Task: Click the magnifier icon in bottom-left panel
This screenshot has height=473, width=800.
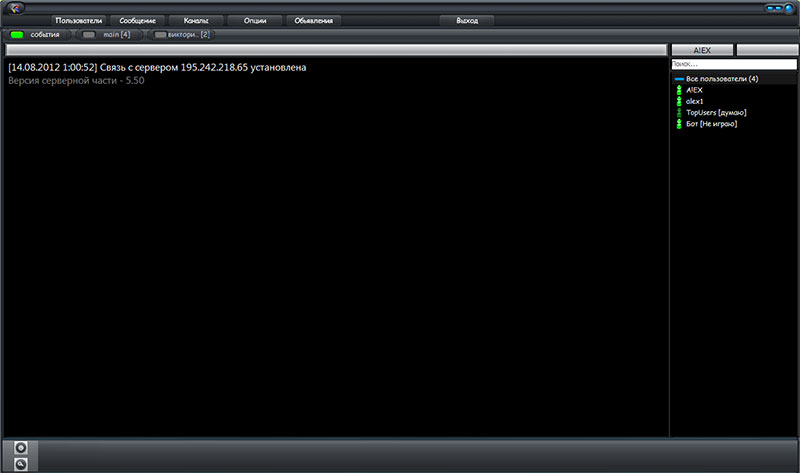Action: pos(21,463)
